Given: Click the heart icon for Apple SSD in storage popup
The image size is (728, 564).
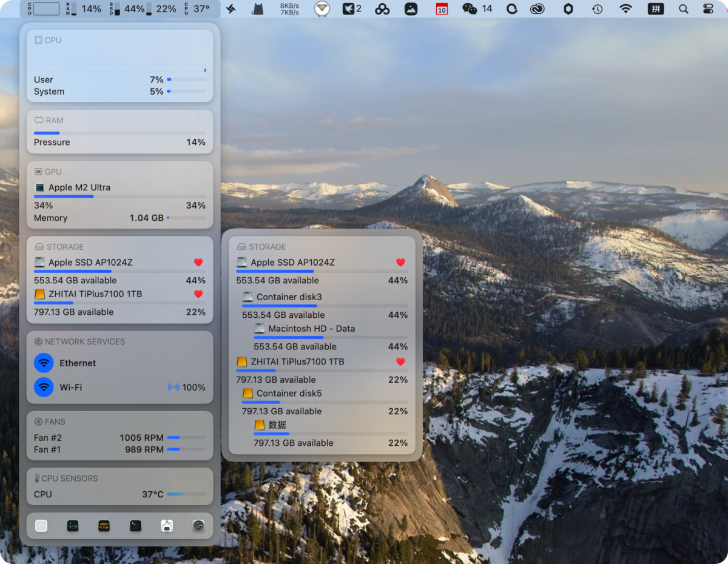Looking at the screenshot, I should [400, 263].
